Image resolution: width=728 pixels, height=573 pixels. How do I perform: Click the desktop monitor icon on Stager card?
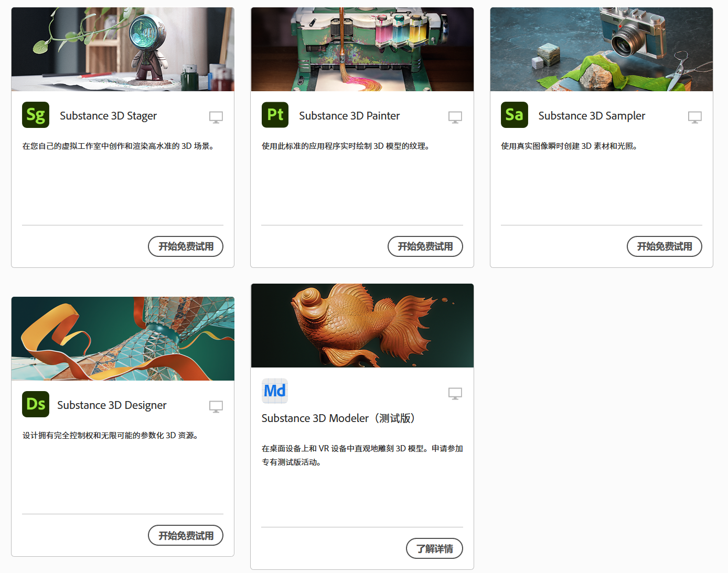tap(216, 117)
